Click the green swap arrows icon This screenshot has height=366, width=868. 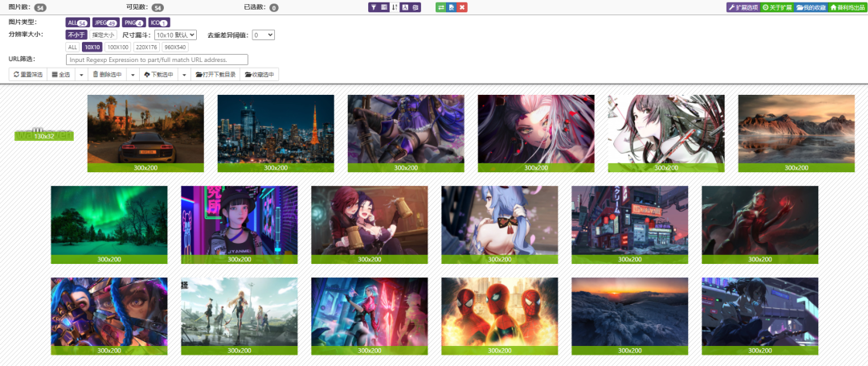[441, 7]
